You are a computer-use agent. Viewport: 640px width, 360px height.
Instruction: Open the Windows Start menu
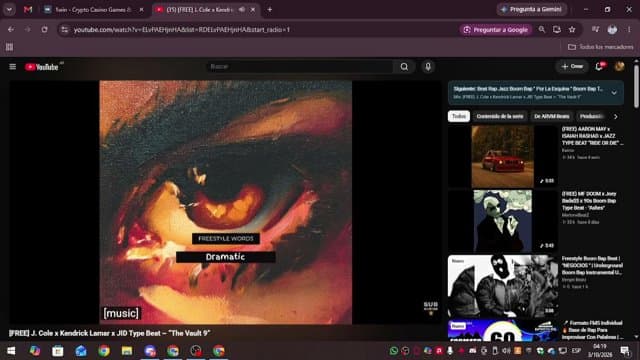click(x=11, y=351)
